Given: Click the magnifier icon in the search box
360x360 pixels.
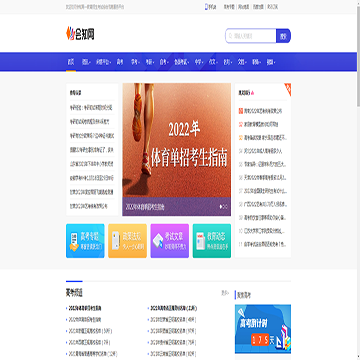Looking at the screenshot, I should coord(230,36).
